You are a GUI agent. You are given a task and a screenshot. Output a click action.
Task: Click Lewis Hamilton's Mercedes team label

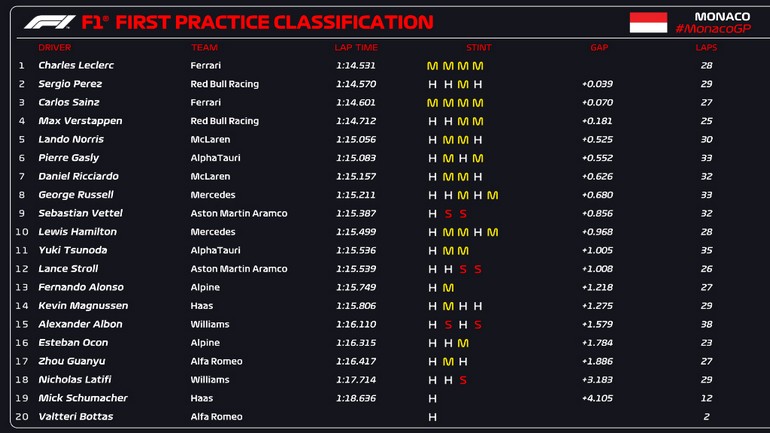(x=213, y=232)
